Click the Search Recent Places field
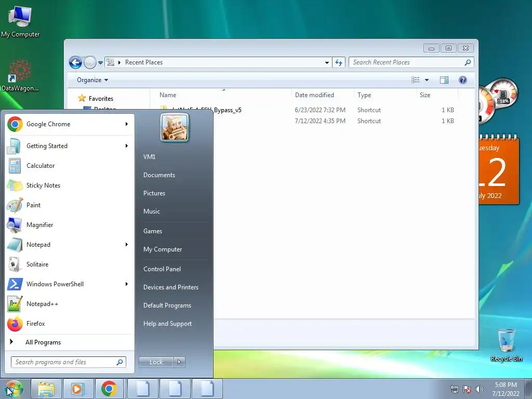This screenshot has width=532, height=399. tap(411, 62)
